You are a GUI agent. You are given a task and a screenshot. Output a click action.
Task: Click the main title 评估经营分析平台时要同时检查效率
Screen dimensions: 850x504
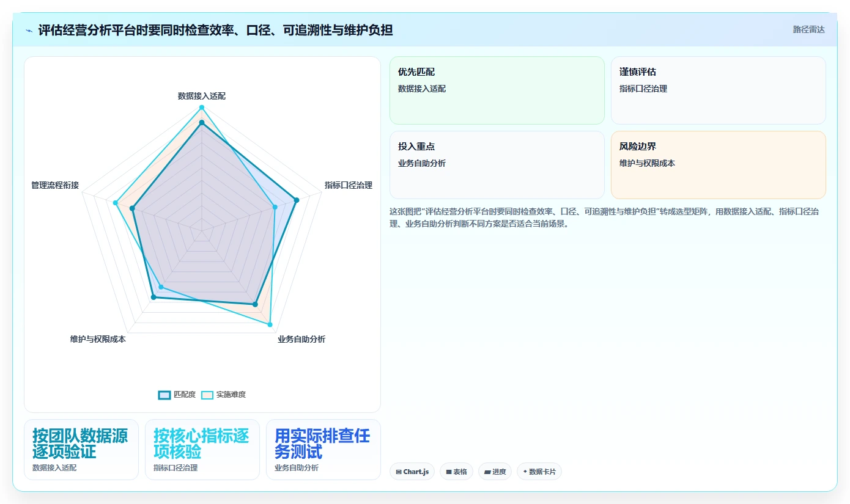[215, 30]
